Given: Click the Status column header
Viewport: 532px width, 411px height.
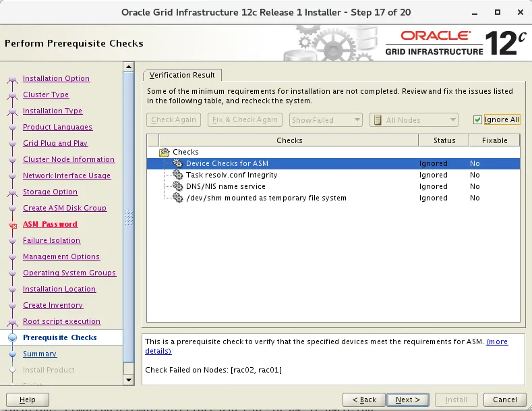Looking at the screenshot, I should click(x=444, y=140).
